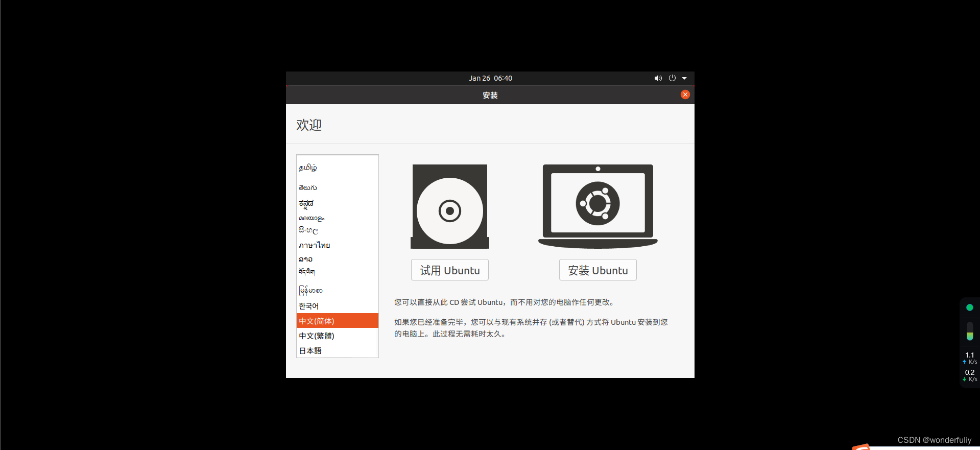Select தமிழ் in the language list
980x450 pixels.
click(338, 168)
